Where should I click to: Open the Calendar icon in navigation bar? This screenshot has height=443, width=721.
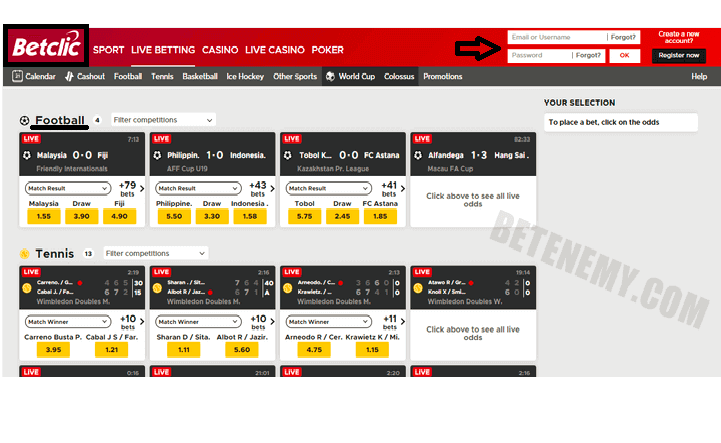click(x=17, y=76)
